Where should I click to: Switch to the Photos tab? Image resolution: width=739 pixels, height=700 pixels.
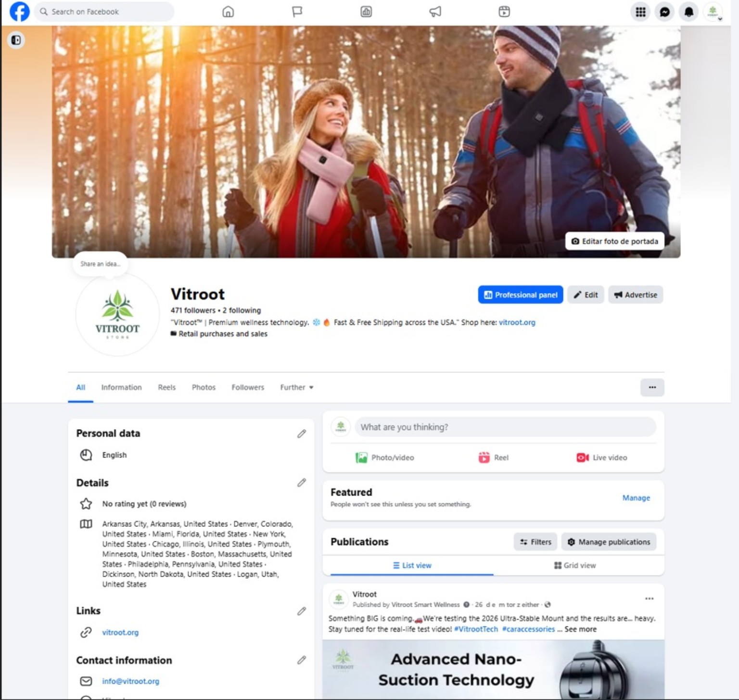[x=204, y=387]
